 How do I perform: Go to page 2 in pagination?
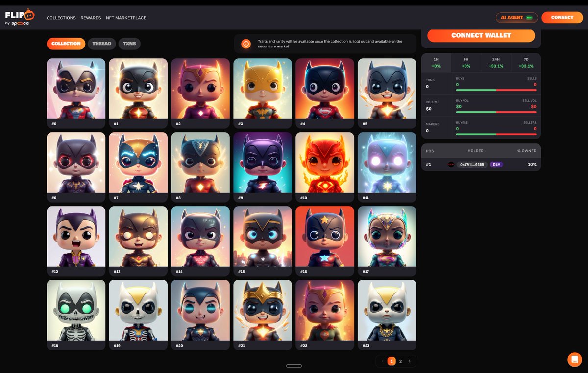click(x=400, y=361)
